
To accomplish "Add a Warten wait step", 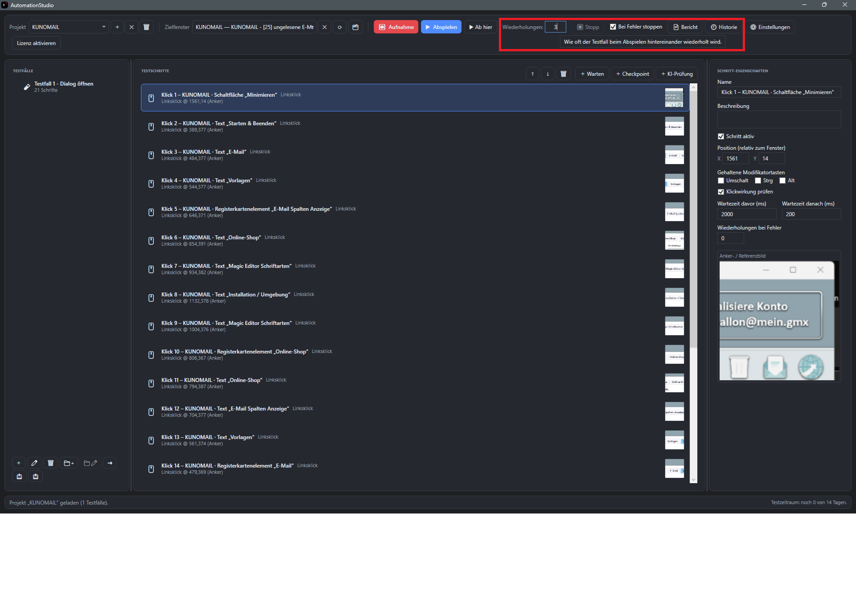I will pos(592,74).
